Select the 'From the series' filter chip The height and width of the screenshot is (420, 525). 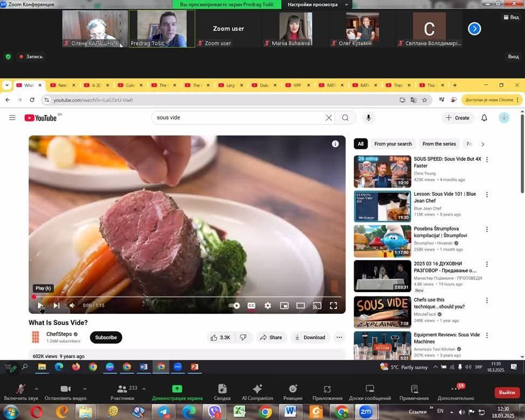point(439,144)
